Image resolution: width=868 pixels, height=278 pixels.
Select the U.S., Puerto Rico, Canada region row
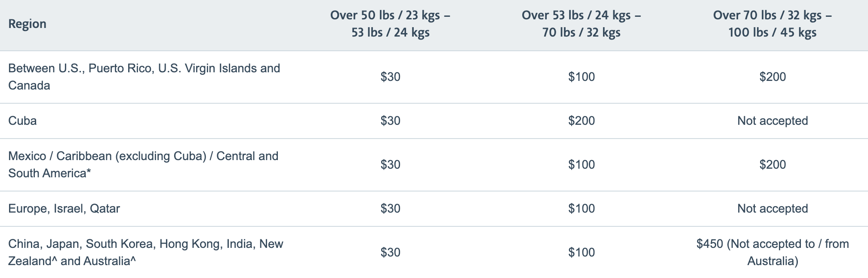[x=144, y=77]
